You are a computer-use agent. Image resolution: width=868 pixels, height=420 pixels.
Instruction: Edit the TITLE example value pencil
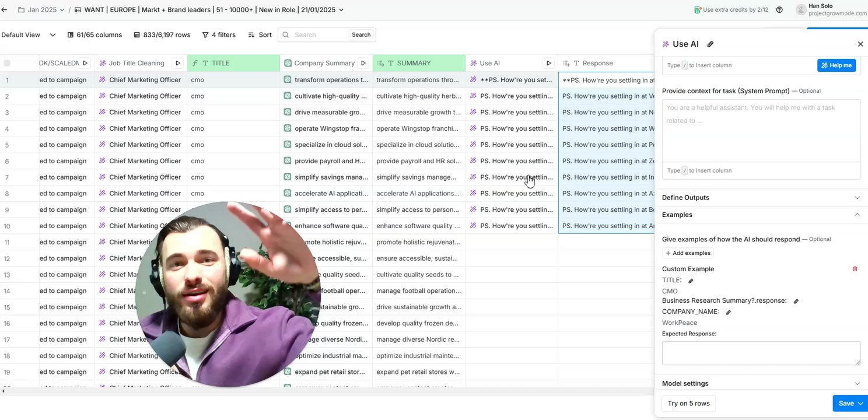[691, 281]
